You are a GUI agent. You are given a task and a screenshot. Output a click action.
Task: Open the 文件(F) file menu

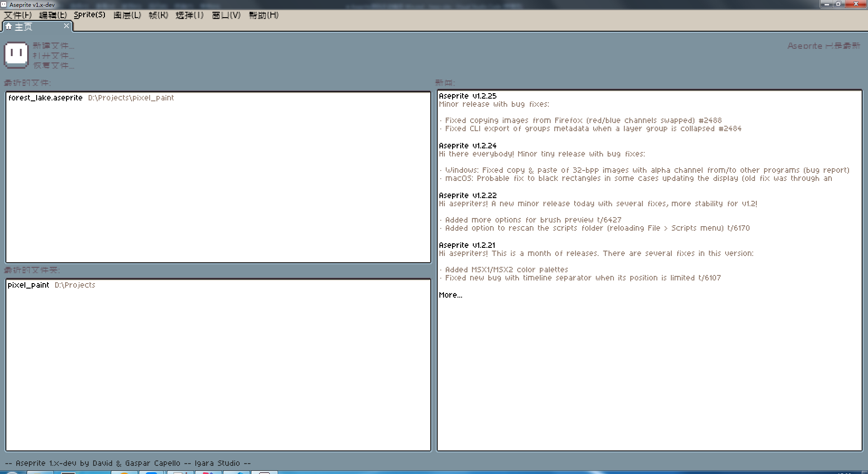coord(18,15)
